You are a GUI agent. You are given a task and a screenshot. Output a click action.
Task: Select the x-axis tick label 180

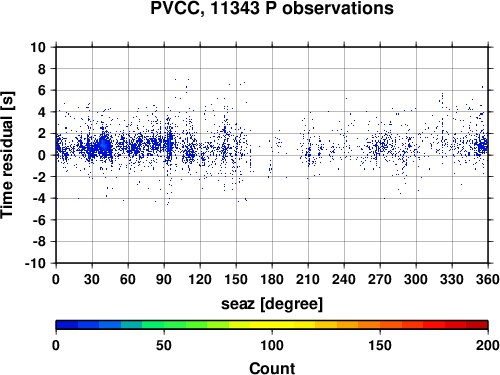point(272,279)
